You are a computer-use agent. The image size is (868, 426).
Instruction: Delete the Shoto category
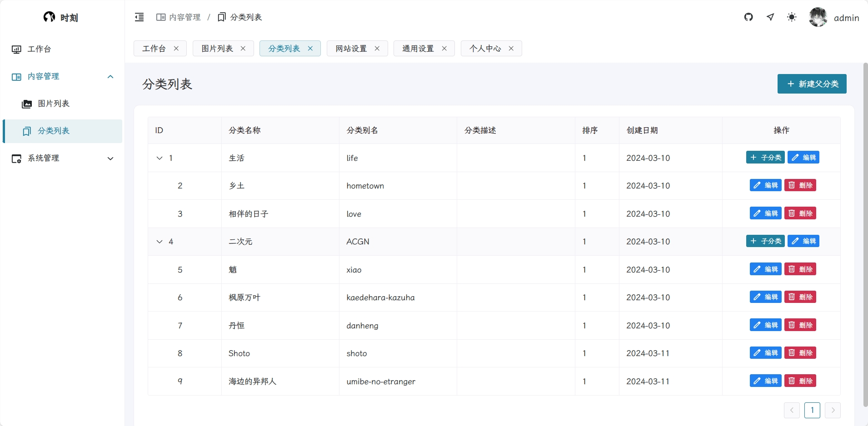pos(800,353)
